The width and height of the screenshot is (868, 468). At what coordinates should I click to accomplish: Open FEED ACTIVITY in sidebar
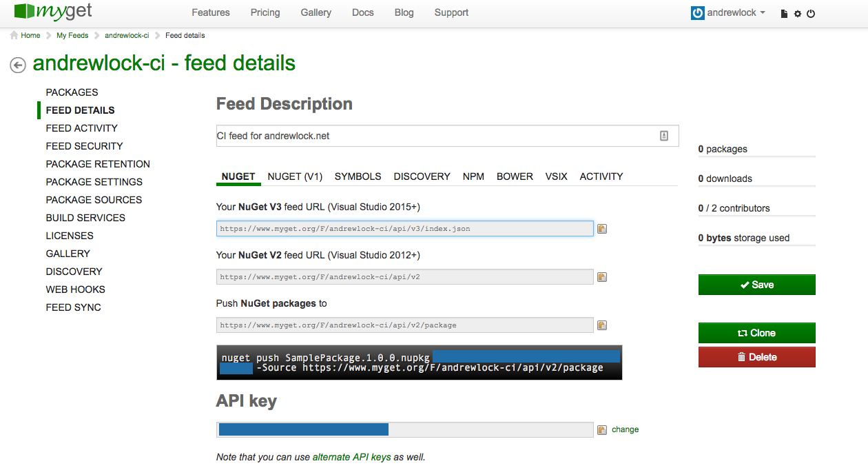pos(82,128)
